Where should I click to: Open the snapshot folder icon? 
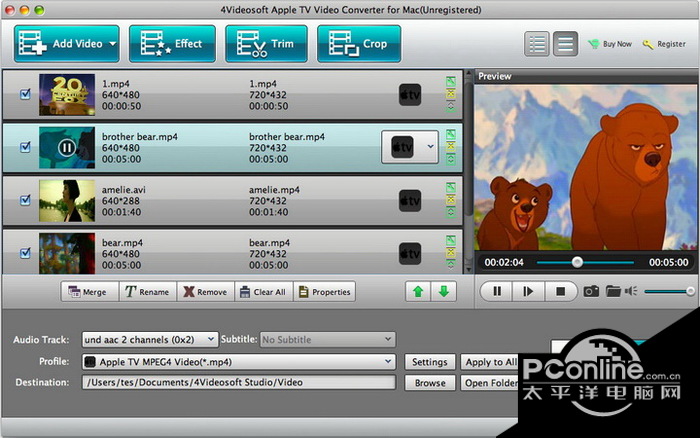pos(613,291)
